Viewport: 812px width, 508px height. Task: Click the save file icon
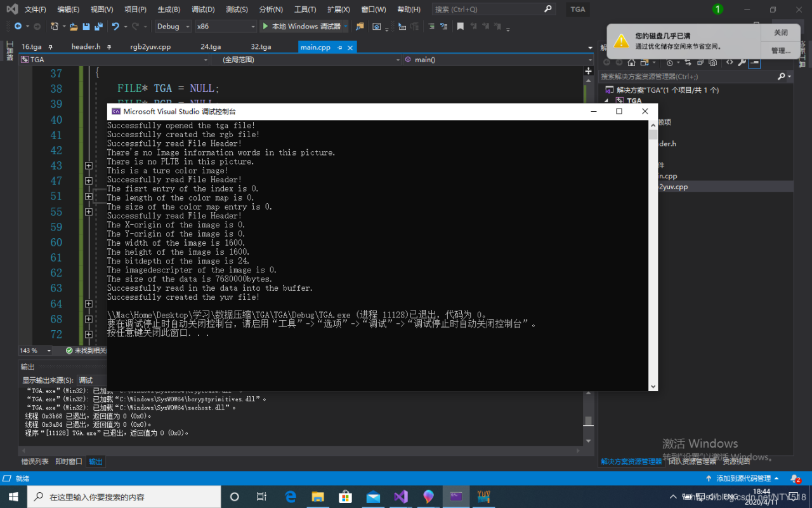click(86, 26)
